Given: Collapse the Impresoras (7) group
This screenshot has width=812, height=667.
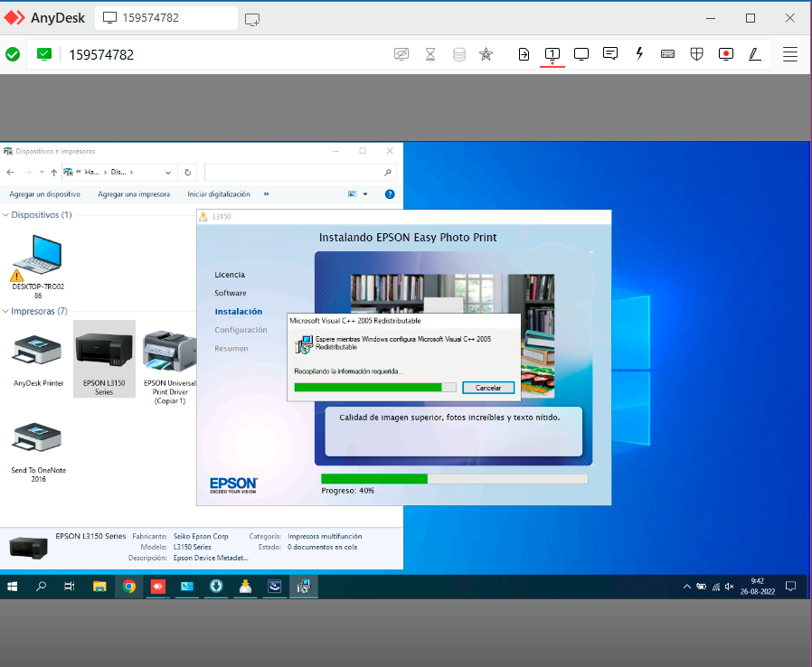Looking at the screenshot, I should tap(5, 311).
